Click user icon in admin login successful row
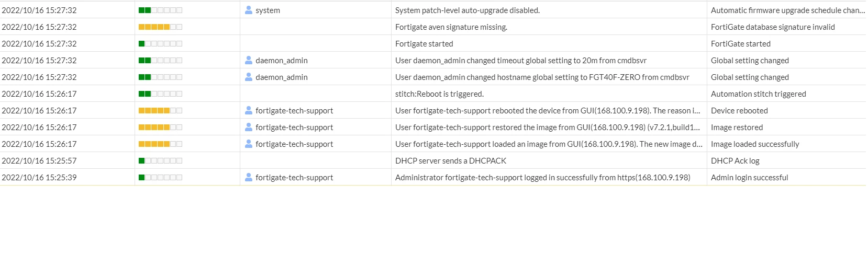Screen dimensions: 868x255 pyautogui.click(x=249, y=177)
